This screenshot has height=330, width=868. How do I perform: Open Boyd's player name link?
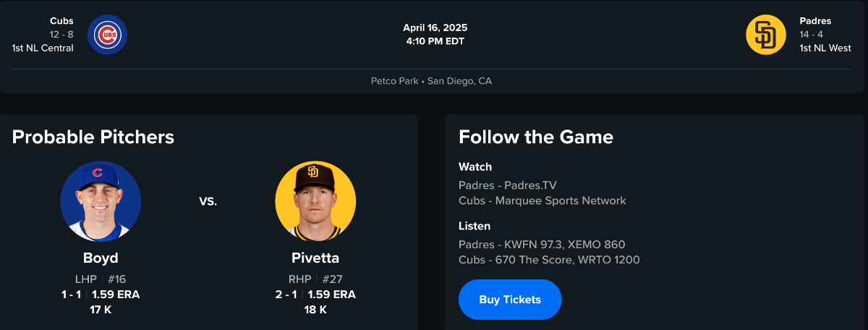click(101, 258)
